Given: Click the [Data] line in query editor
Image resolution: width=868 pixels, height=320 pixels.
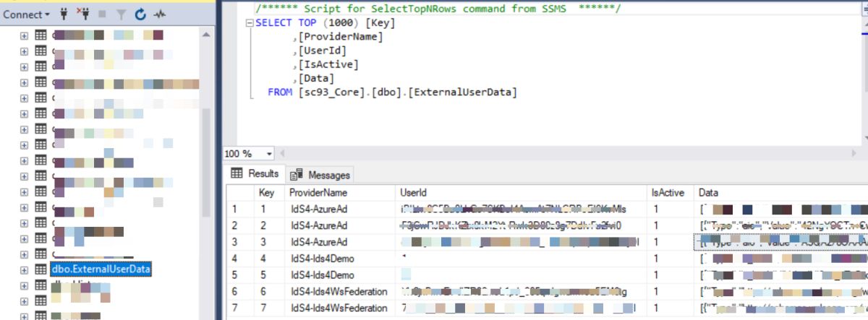Looking at the screenshot, I should (x=313, y=78).
